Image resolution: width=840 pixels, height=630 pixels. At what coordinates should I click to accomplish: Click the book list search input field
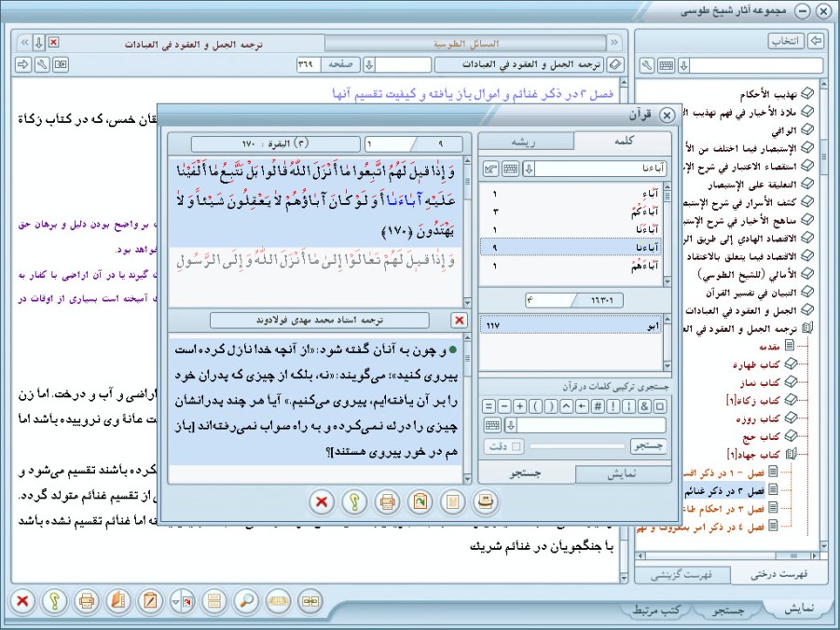[x=756, y=65]
